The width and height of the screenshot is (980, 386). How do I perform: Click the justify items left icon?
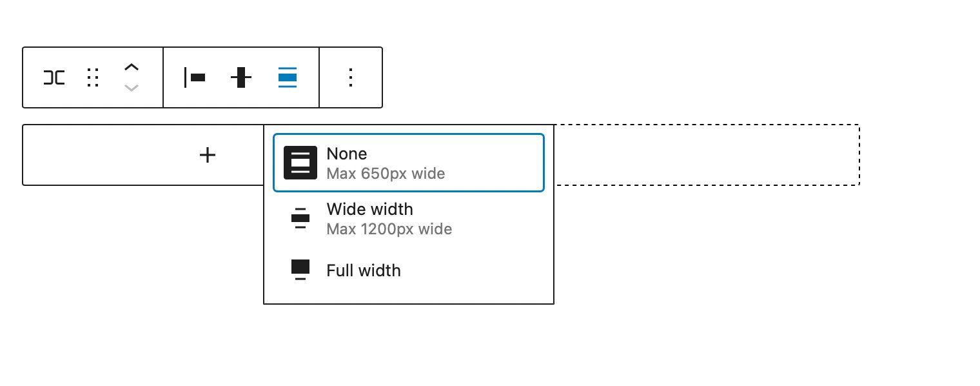click(195, 77)
